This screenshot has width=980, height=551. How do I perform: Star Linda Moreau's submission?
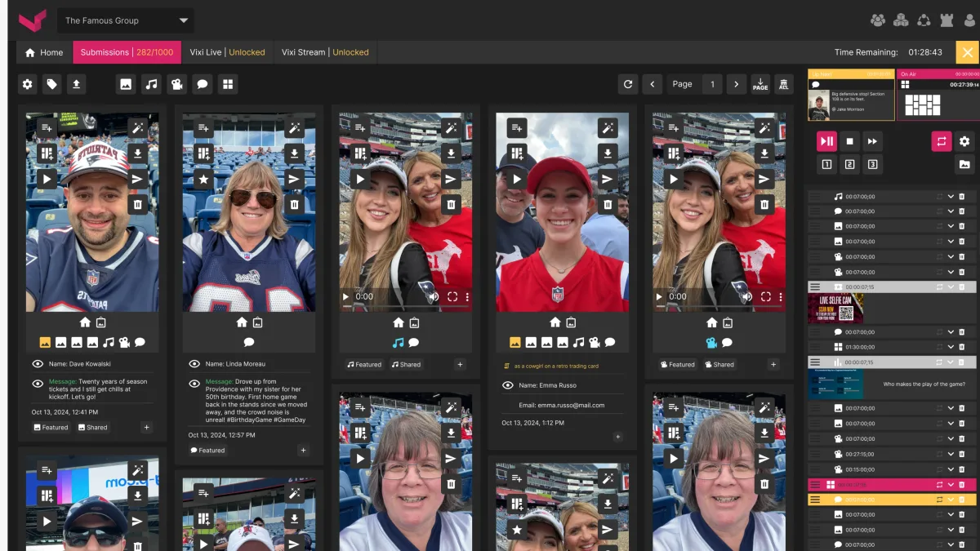tap(203, 179)
